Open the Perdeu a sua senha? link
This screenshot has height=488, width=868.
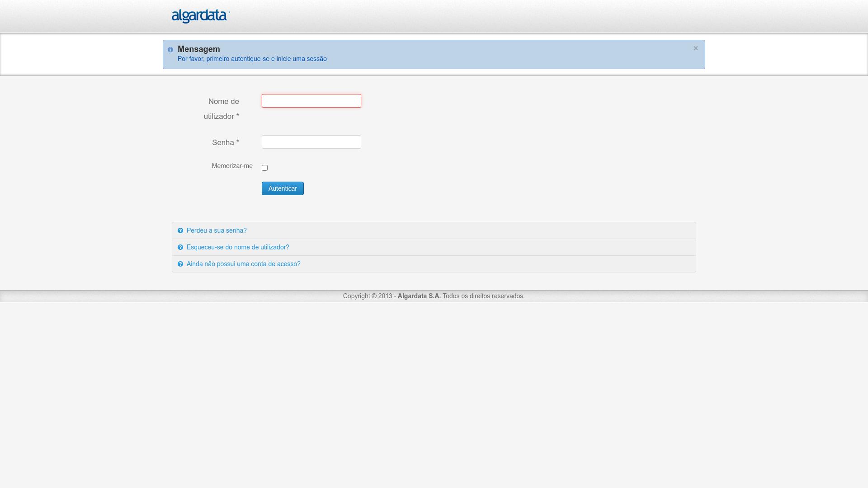pyautogui.click(x=217, y=230)
